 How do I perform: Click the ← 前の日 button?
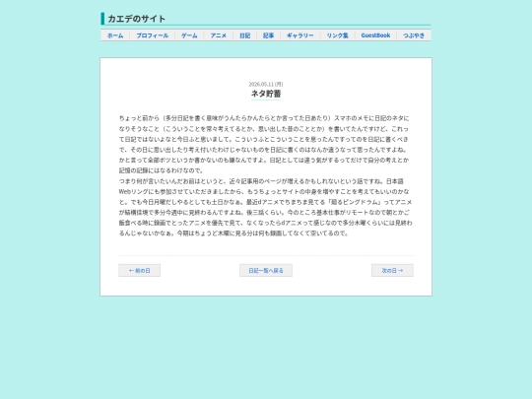coord(140,270)
